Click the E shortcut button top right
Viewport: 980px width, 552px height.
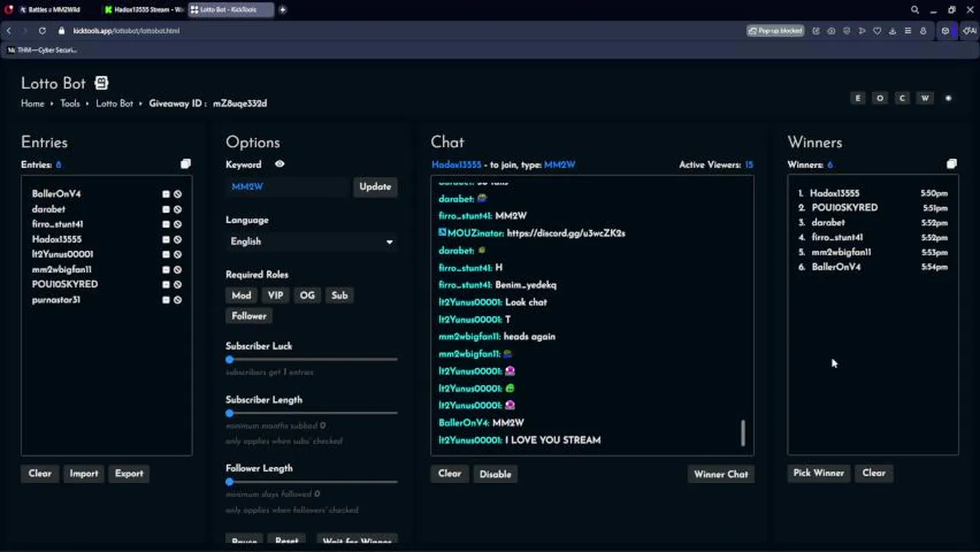(x=857, y=98)
